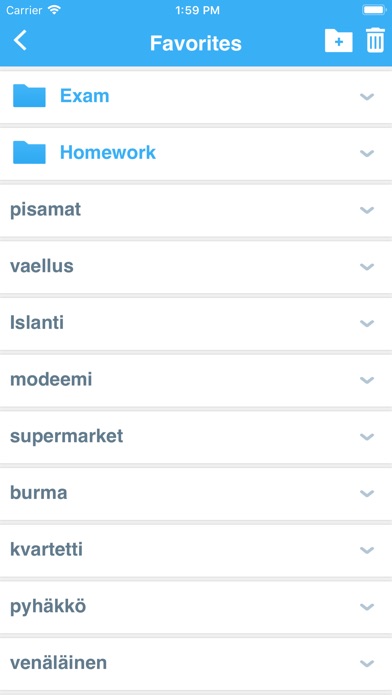This screenshot has height=696, width=392.
Task: Tap the Wi-Fi icon in status bar
Action: coord(54,10)
